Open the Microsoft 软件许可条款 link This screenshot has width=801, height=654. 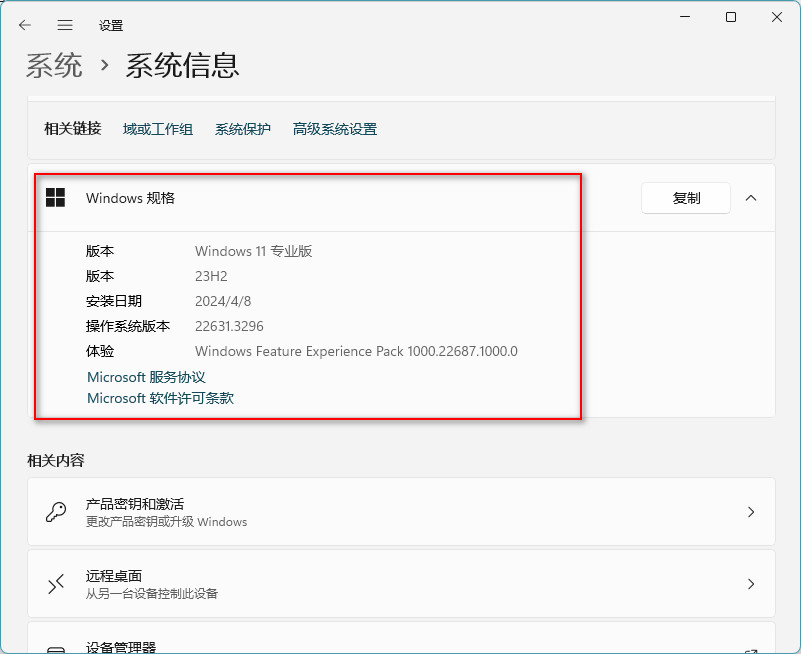[160, 398]
